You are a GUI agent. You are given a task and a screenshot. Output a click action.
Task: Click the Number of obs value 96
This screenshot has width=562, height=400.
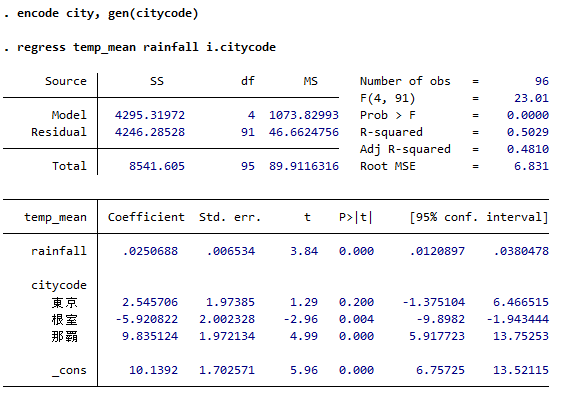point(542,81)
